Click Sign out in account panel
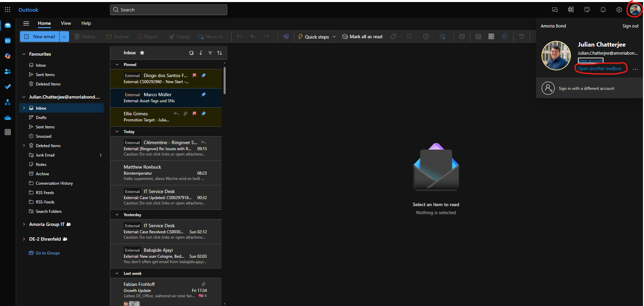Viewport: 644px width, 306px height. tap(630, 26)
